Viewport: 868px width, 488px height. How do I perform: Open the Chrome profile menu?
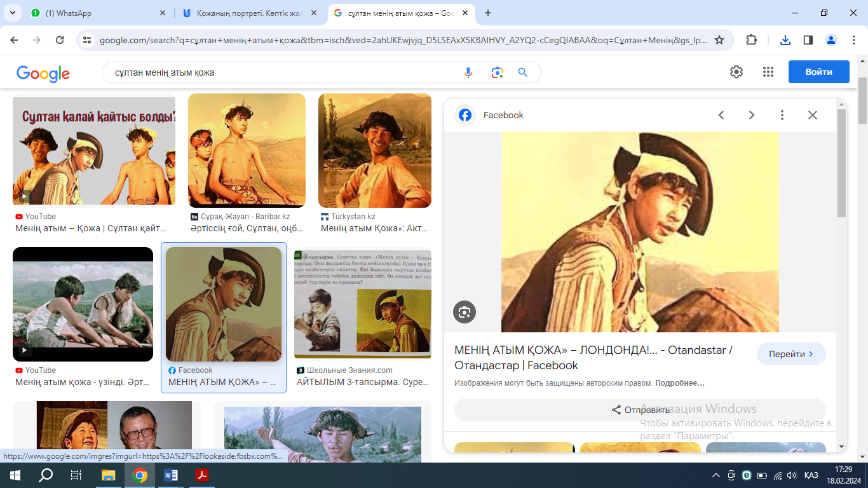(x=831, y=40)
